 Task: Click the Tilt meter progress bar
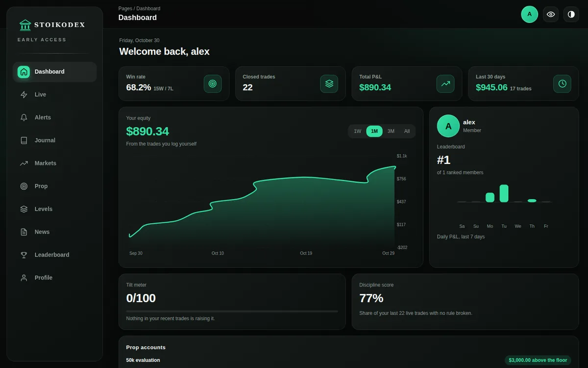click(x=232, y=311)
